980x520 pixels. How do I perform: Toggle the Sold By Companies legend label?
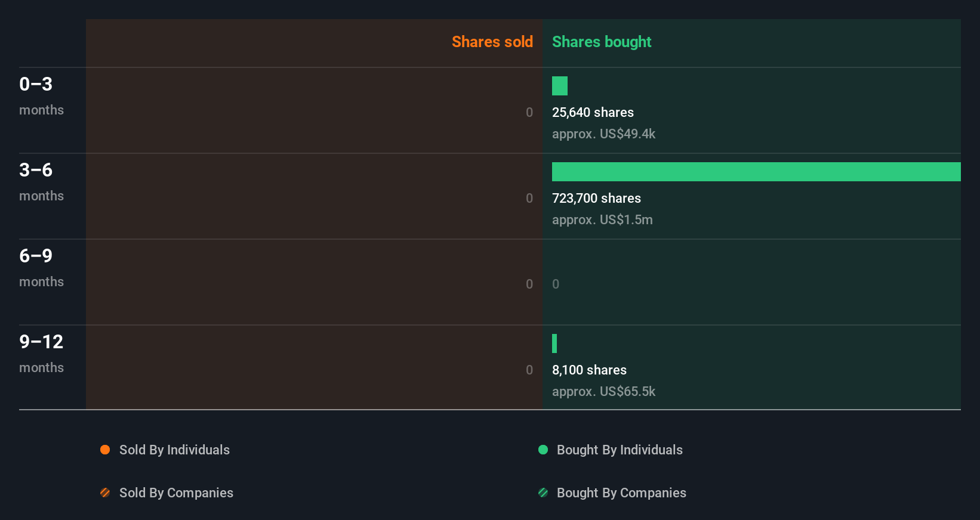click(176, 493)
